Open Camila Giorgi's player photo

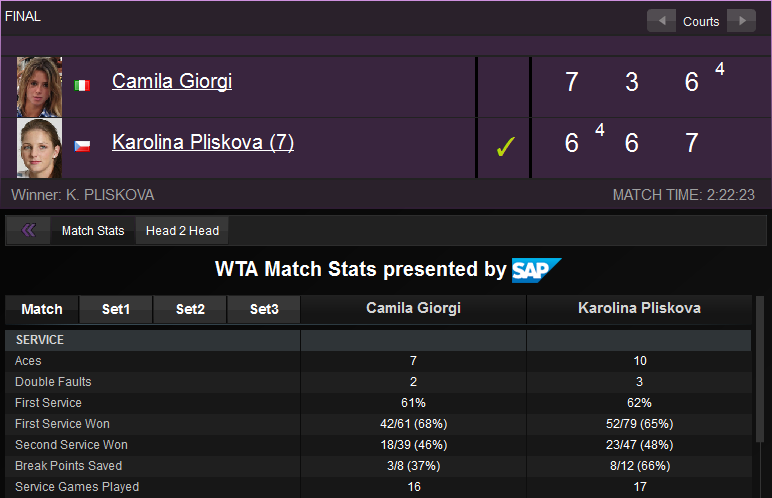40,87
